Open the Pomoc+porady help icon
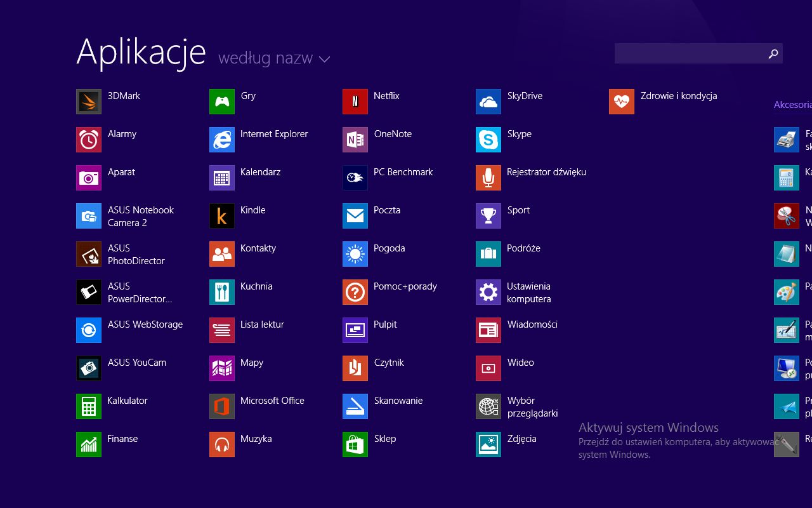 [x=355, y=292]
